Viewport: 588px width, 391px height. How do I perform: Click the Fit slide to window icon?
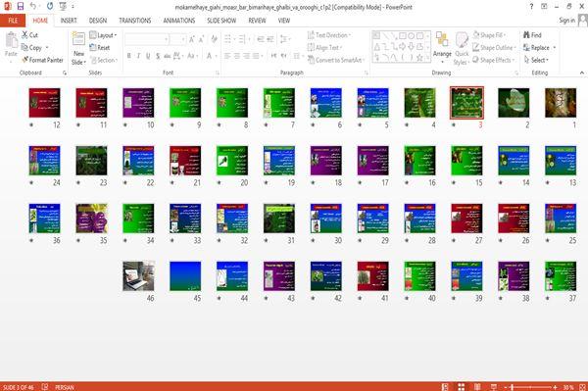point(582,387)
